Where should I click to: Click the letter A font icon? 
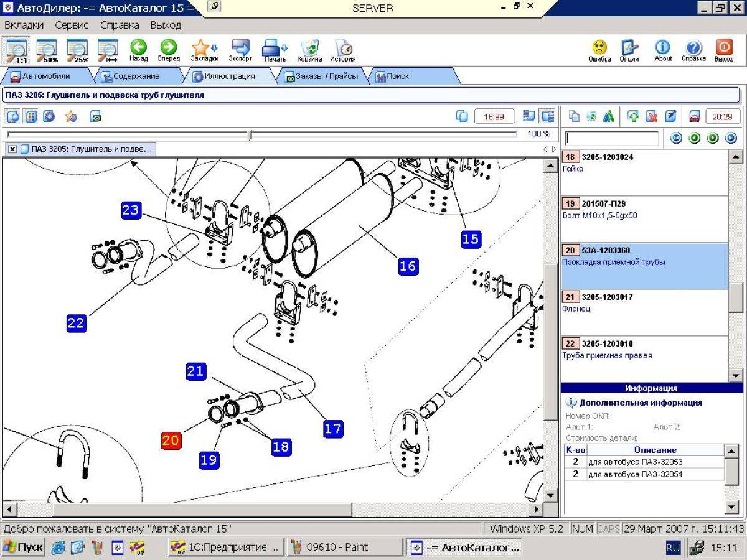click(609, 116)
